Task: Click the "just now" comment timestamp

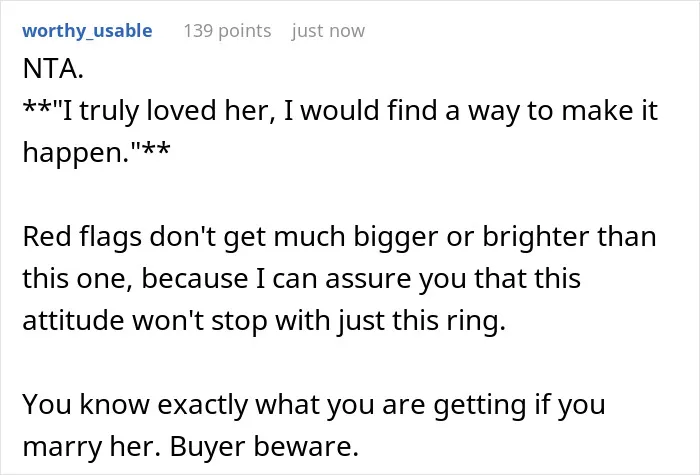Action: click(328, 31)
